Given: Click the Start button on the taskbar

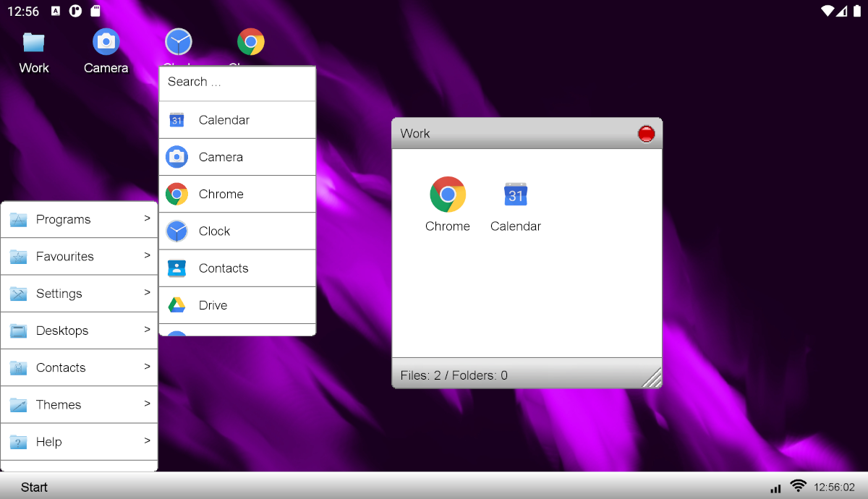Looking at the screenshot, I should 34,487.
